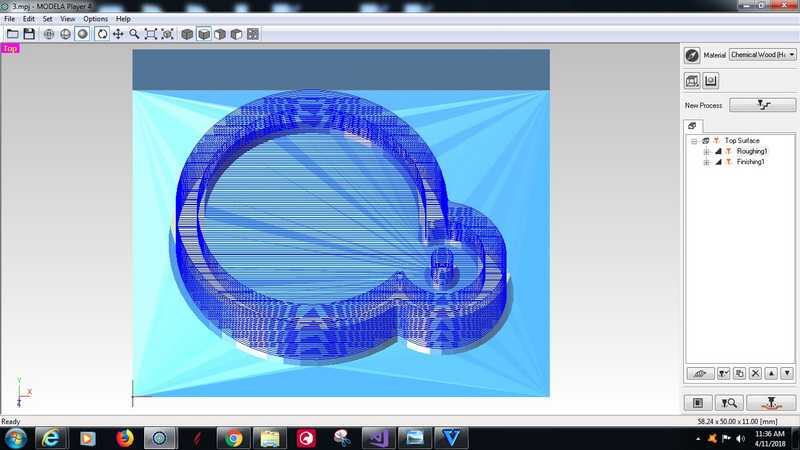
Task: Open the Material dropdown showing Chemical Wood
Action: (763, 55)
